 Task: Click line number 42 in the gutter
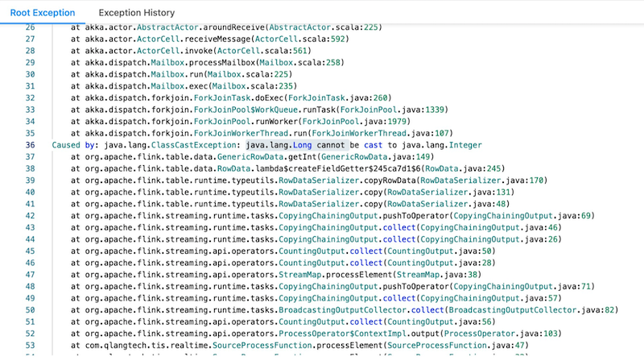coord(30,216)
